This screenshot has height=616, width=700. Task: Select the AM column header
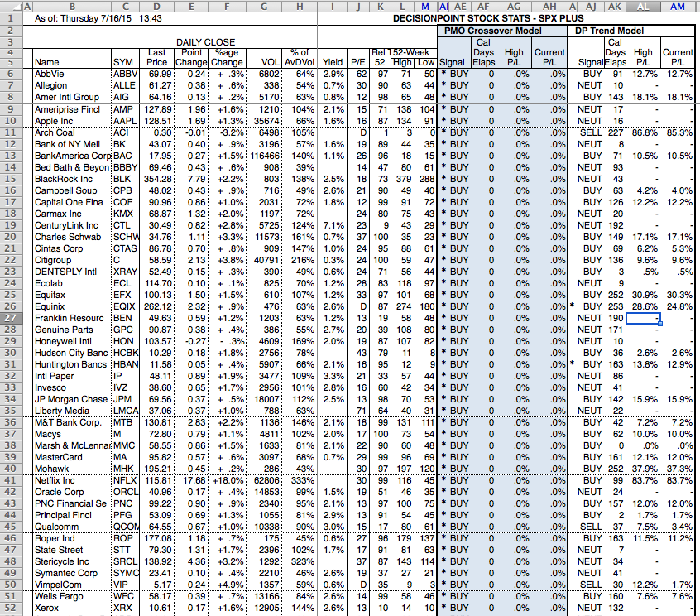[x=678, y=6]
